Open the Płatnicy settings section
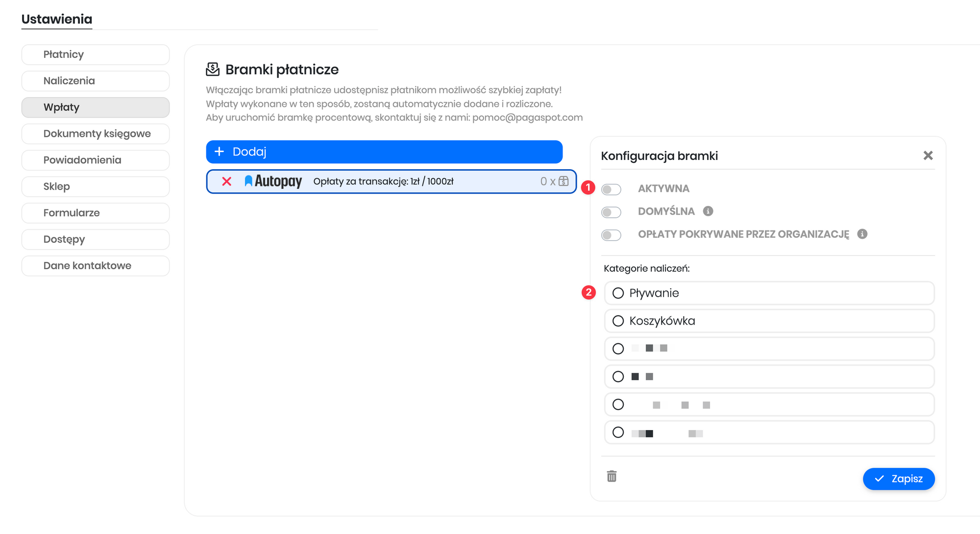The height and width of the screenshot is (534, 980). pos(96,54)
